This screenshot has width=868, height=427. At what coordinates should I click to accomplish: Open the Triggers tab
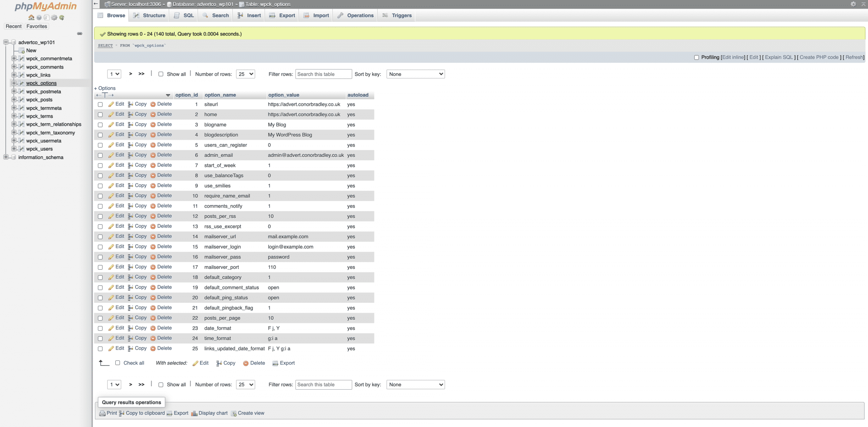[397, 16]
